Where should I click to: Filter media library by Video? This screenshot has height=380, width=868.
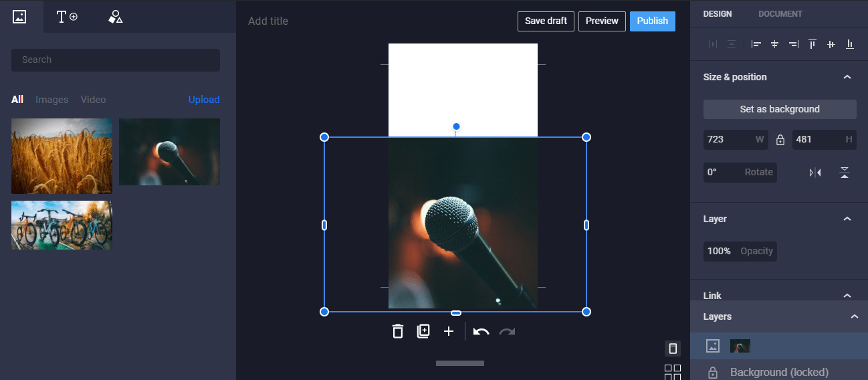click(x=94, y=100)
